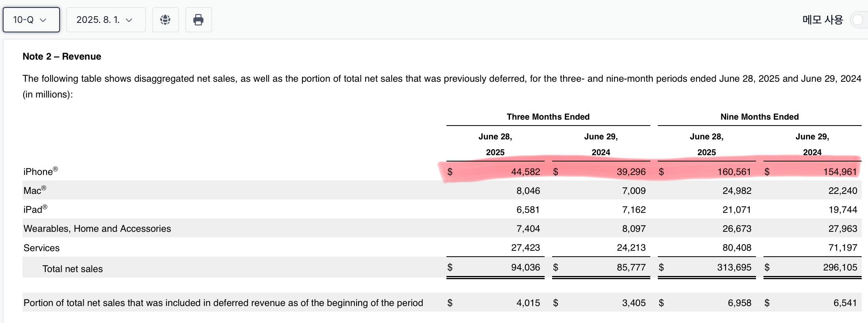Toggle the 메모 사용 switch

pyautogui.click(x=859, y=20)
